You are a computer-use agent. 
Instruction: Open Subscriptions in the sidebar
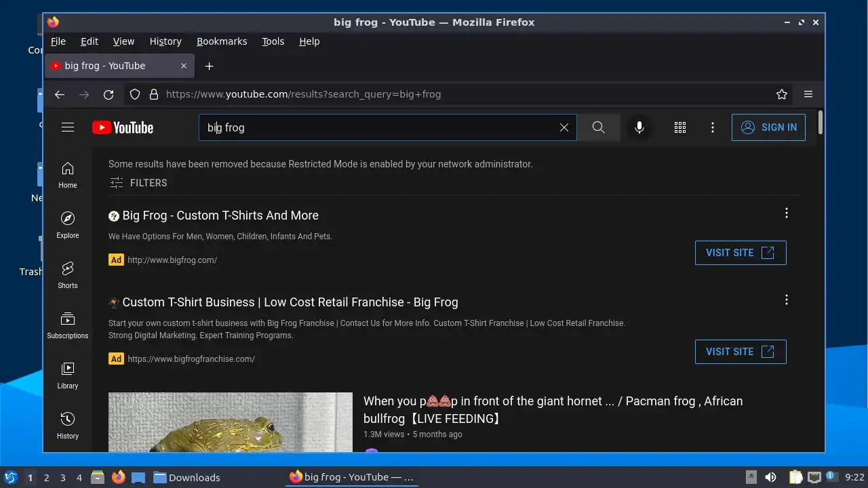[68, 325]
